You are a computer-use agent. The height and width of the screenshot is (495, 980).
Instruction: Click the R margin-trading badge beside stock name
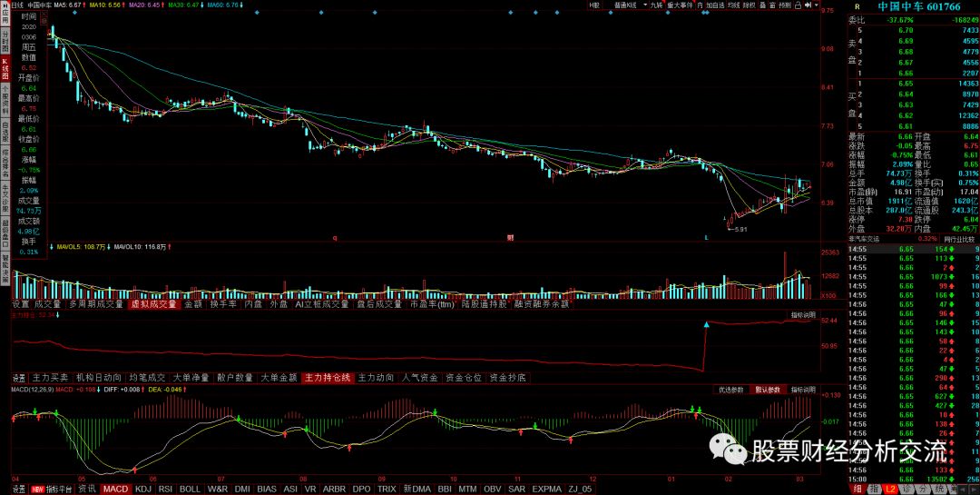point(857,6)
